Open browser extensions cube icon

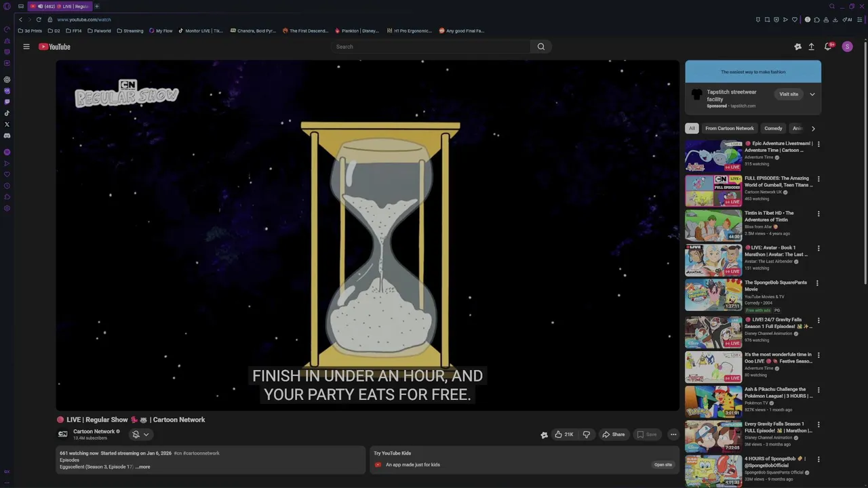click(x=817, y=20)
